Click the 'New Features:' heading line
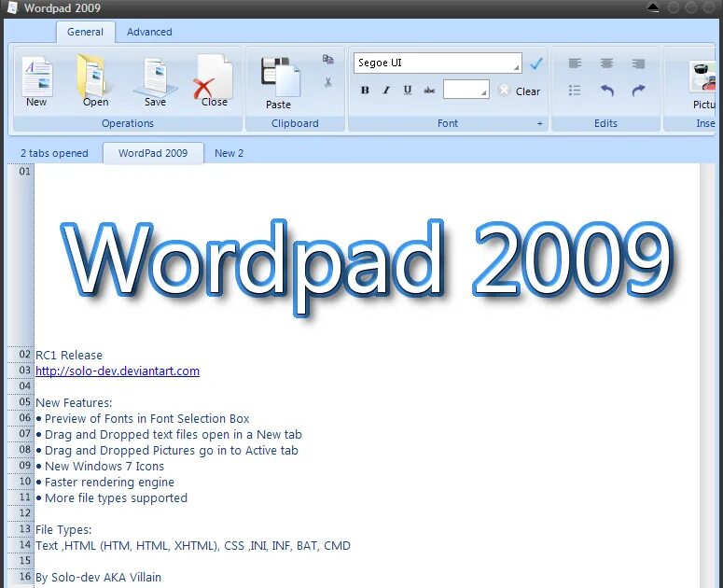Viewport: 723px width, 588px height. [74, 402]
